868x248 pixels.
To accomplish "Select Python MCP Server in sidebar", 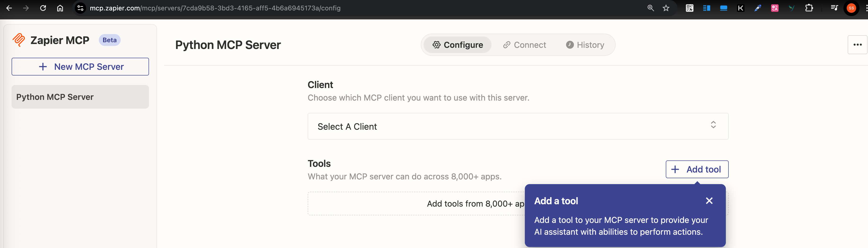I will (x=80, y=97).
